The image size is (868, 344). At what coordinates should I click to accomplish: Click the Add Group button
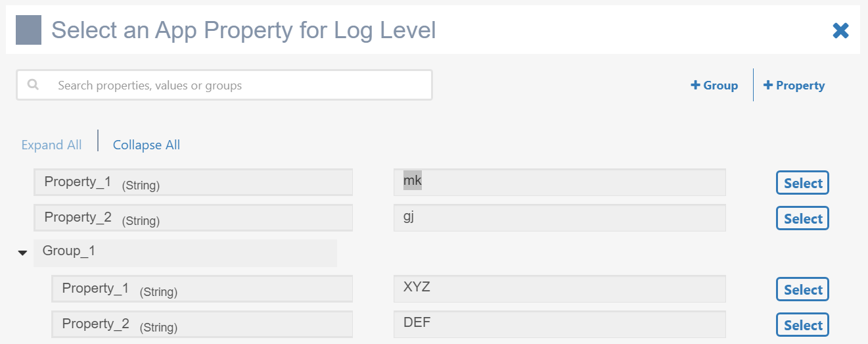(714, 86)
